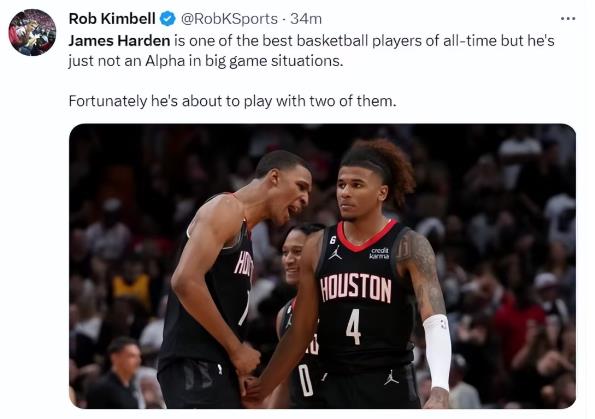Click the bold James Harden text
The image size is (595, 419).
[x=119, y=41]
